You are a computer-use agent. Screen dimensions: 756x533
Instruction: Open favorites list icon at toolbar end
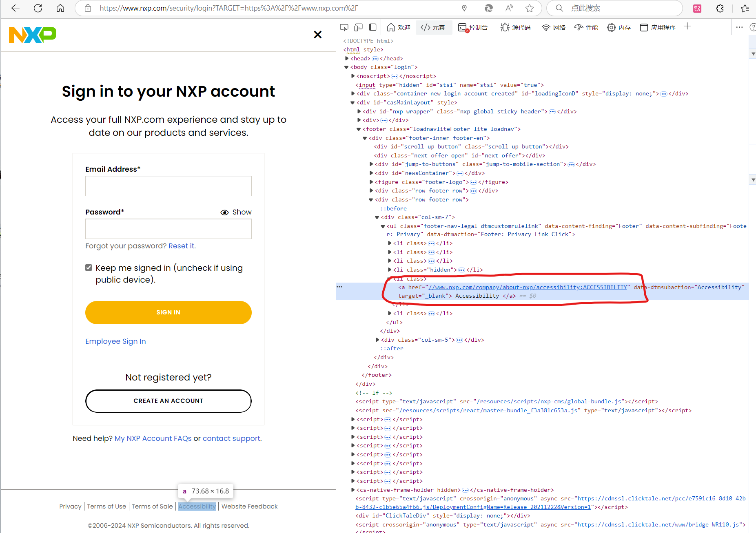click(x=745, y=8)
